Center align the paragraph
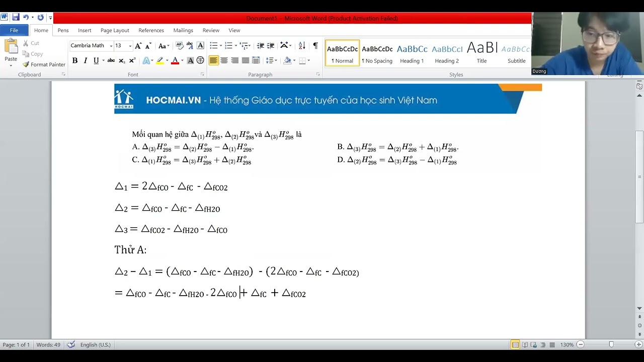 224,60
